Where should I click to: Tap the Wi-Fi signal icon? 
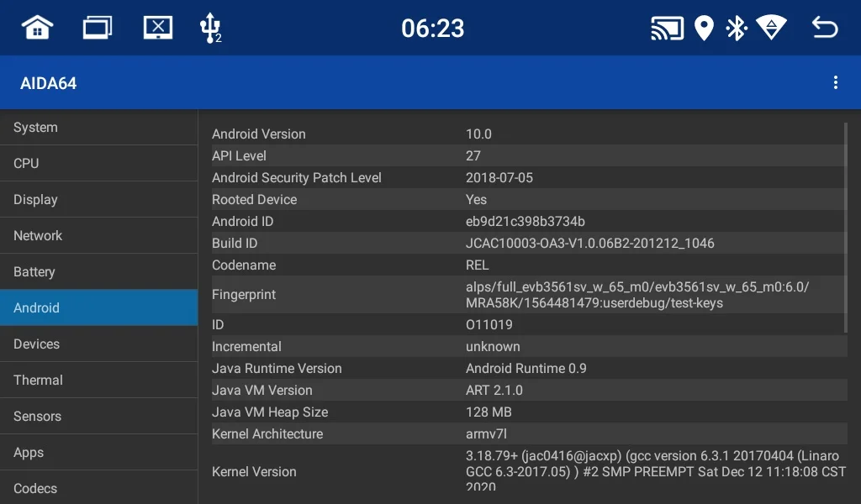(x=772, y=28)
